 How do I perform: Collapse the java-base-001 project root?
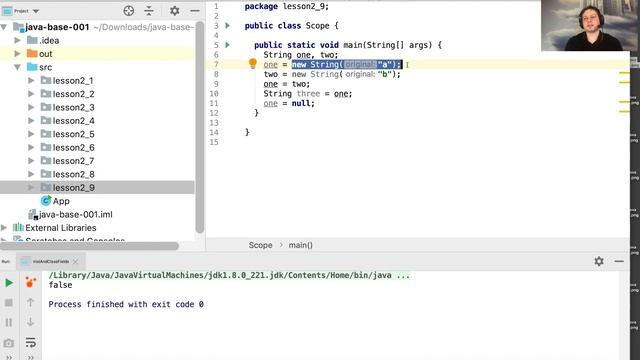[x=4, y=27]
